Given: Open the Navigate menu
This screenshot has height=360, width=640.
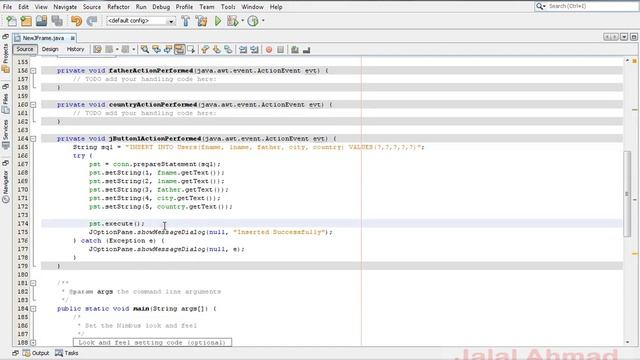Looking at the screenshot, I should [x=65, y=7].
